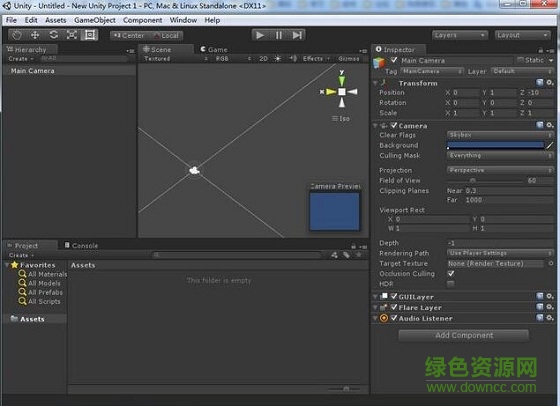The height and width of the screenshot is (406, 560).
Task: Pick background color with eyedropper
Action: point(550,145)
